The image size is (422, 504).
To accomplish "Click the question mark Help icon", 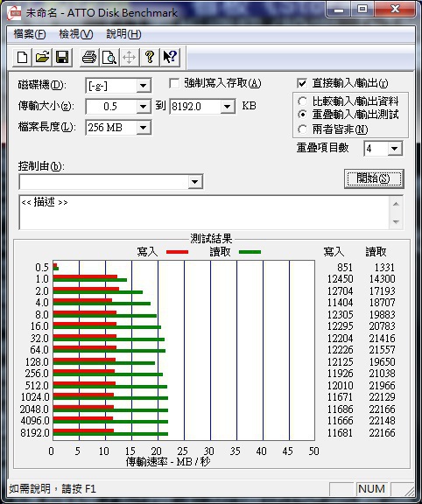I will point(149,58).
